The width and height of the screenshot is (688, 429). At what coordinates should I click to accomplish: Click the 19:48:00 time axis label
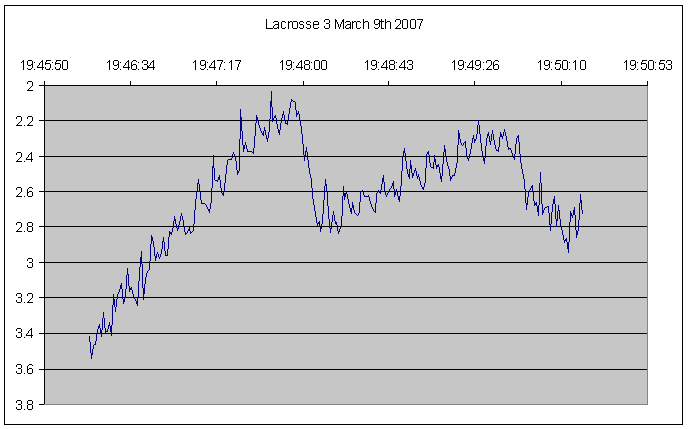click(302, 65)
